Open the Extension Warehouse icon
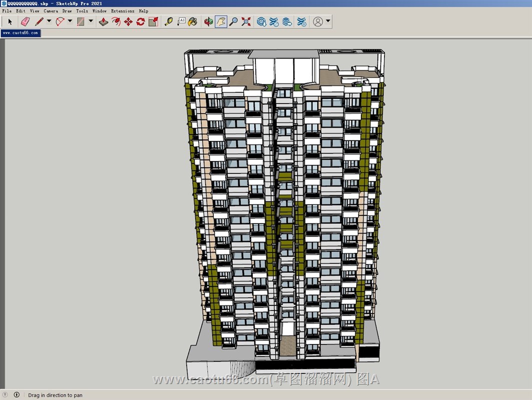The image size is (532, 400). coord(274,21)
